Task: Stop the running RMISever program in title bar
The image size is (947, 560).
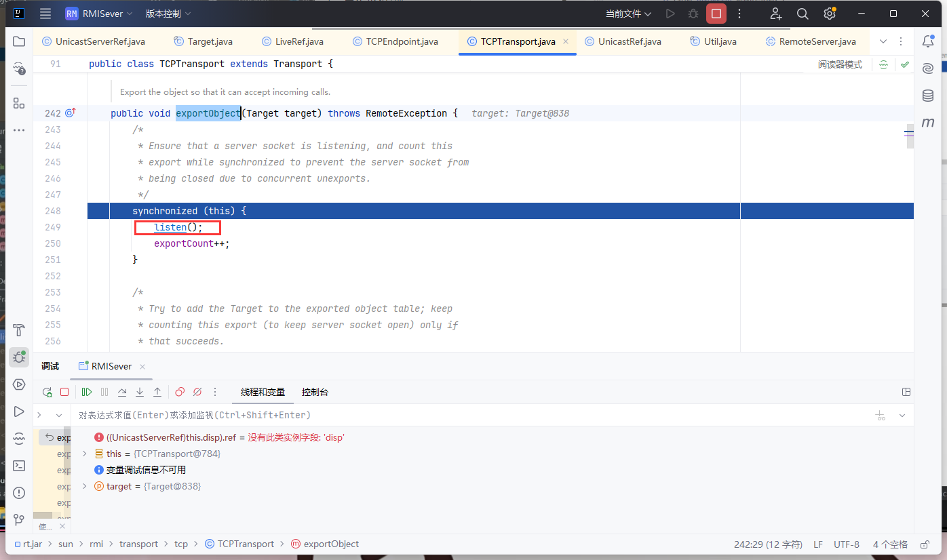Action: click(x=716, y=14)
